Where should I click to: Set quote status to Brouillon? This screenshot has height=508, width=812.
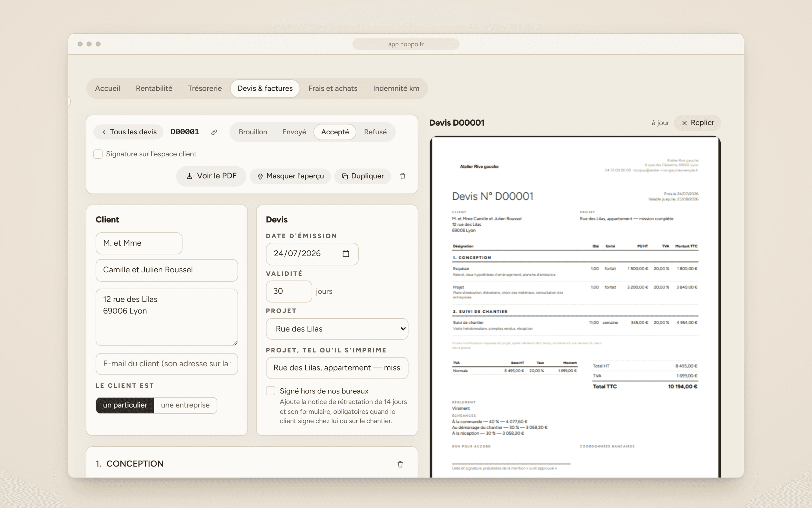tap(253, 132)
